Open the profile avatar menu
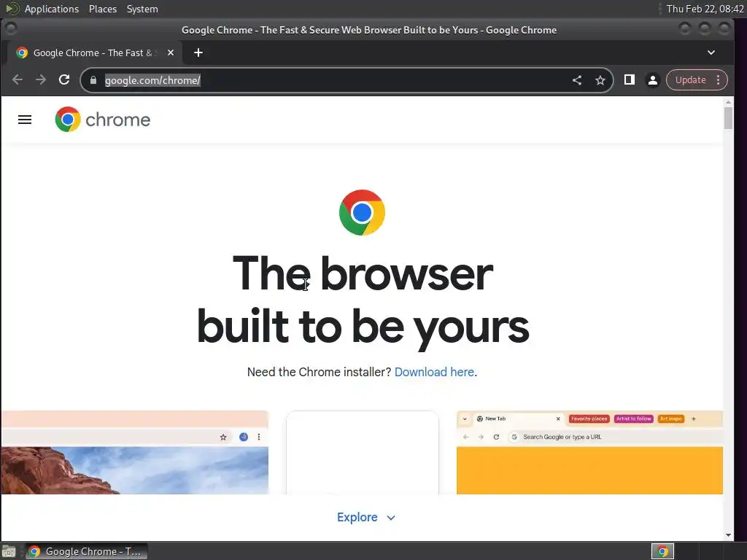 pyautogui.click(x=653, y=80)
